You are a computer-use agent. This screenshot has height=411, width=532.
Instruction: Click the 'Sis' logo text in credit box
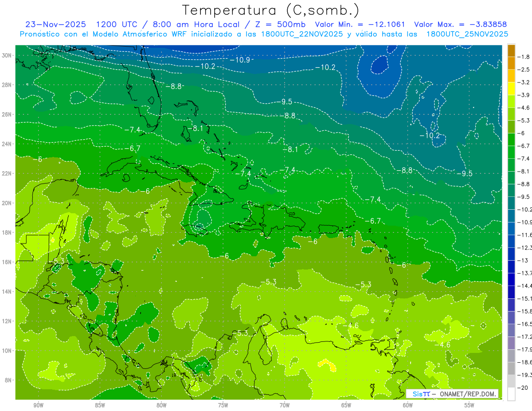(418, 394)
